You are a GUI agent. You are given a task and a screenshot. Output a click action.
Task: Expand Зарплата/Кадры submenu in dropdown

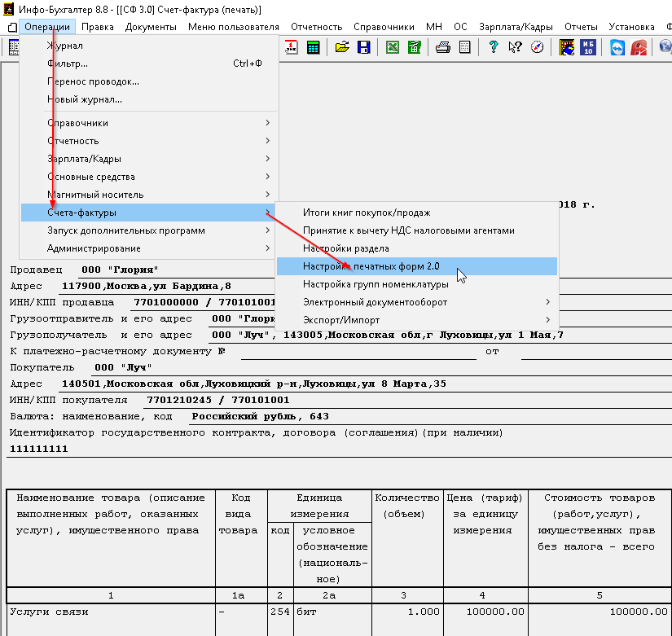150,159
